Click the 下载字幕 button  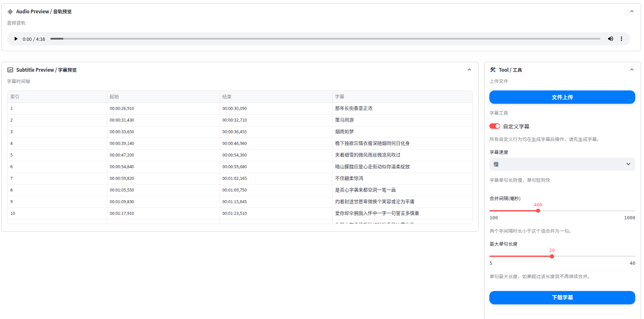pos(562,298)
